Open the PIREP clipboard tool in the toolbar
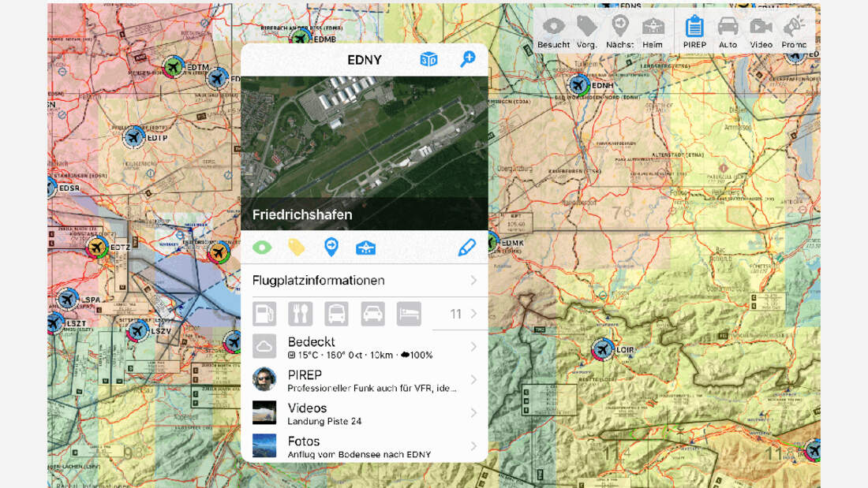868x488 pixels. click(694, 28)
